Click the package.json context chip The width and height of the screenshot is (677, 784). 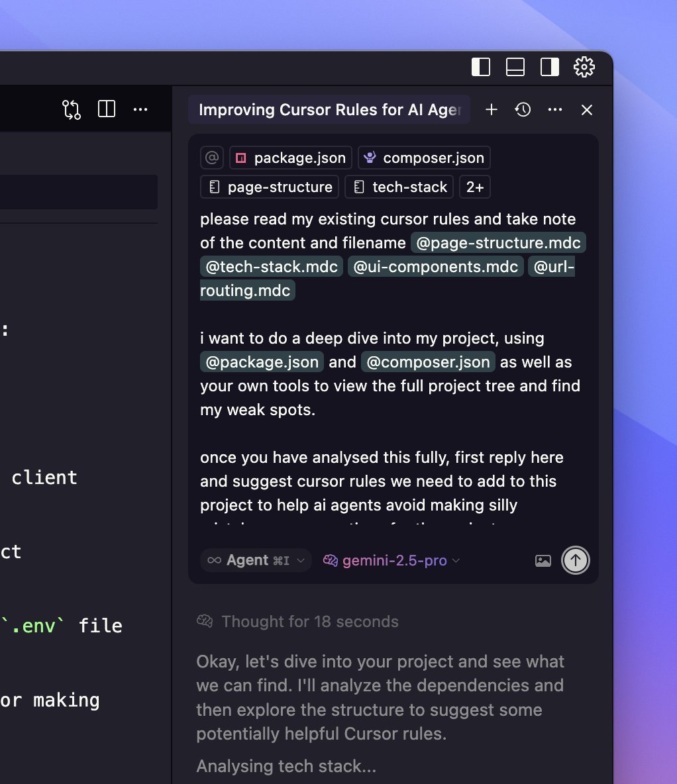(x=291, y=158)
